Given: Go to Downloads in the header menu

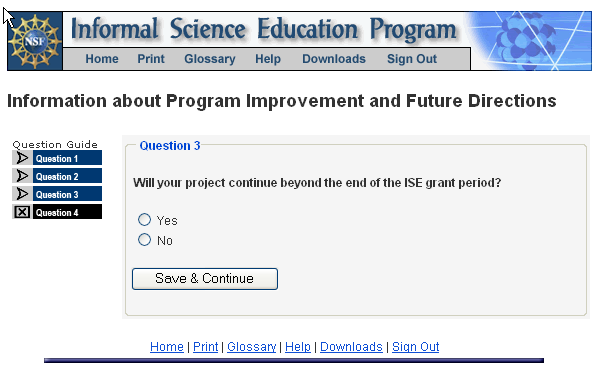Looking at the screenshot, I should coord(334,59).
